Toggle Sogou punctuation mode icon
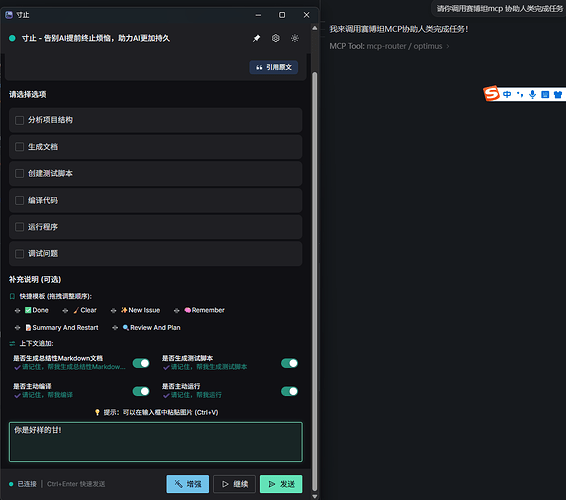The height and width of the screenshot is (500, 566). click(x=520, y=95)
